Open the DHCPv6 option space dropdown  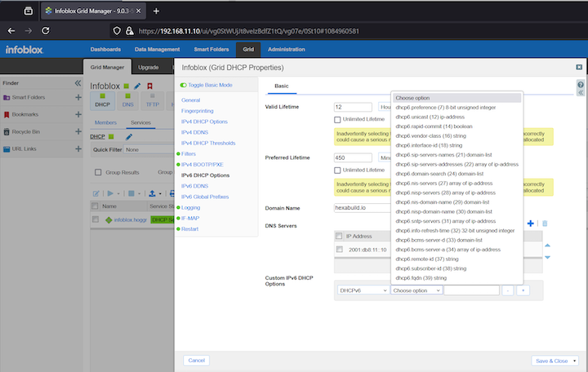click(x=362, y=290)
